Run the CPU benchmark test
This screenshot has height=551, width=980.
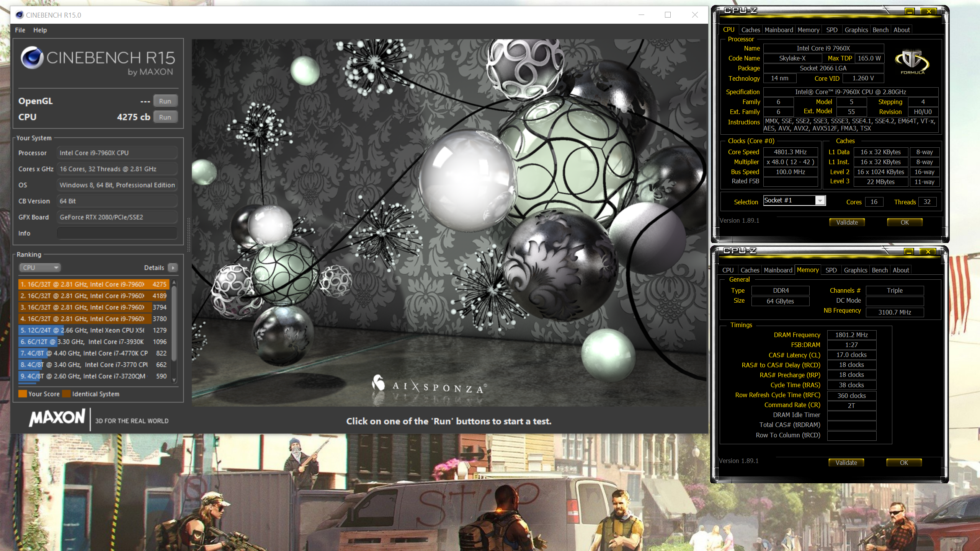pos(165,117)
